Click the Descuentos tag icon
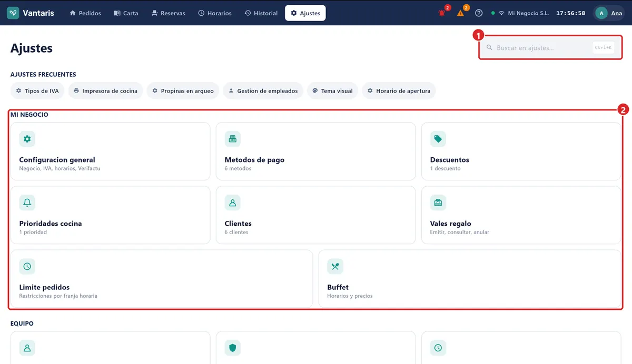This screenshot has width=632, height=364. point(438,139)
